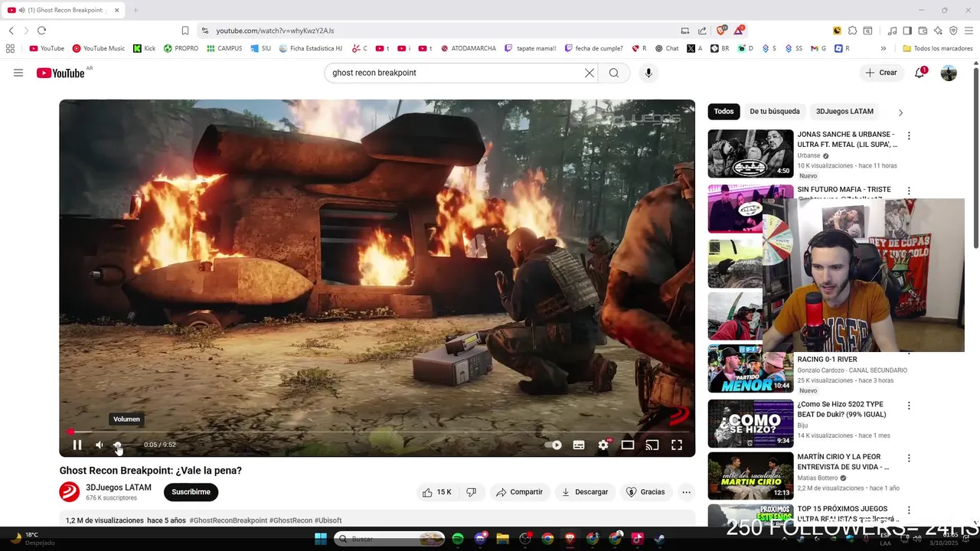Clear the search query with the X
This screenshot has height=551, width=980.
pos(590,73)
